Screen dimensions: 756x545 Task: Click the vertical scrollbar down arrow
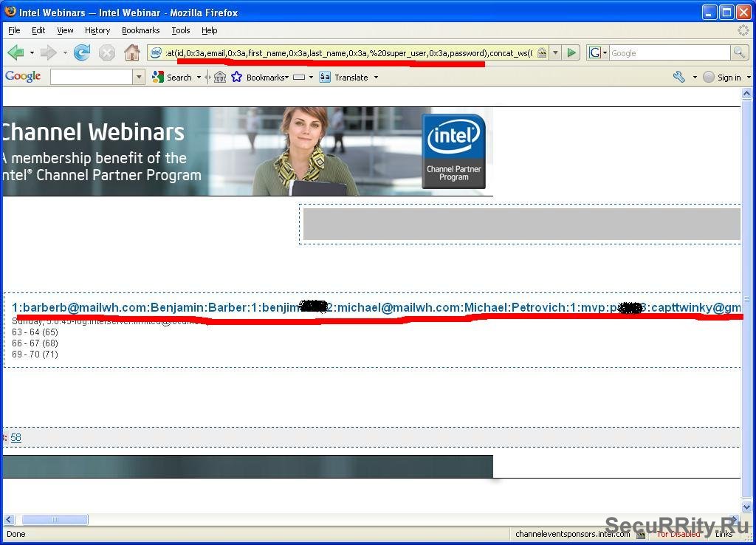746,507
